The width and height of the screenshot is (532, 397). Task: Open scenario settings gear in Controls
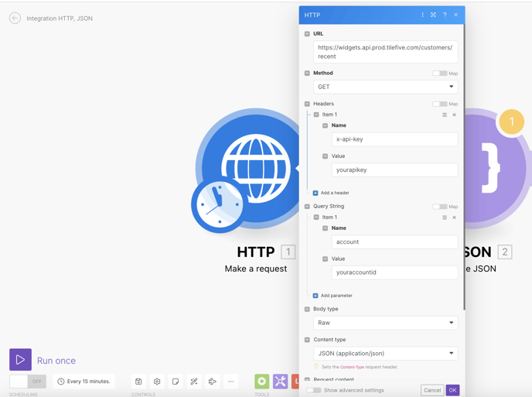pos(157,382)
